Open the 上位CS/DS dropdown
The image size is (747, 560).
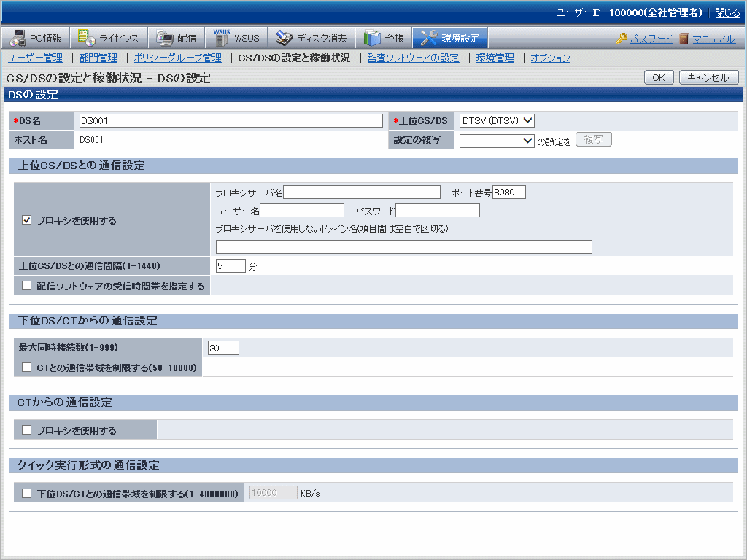[497, 120]
